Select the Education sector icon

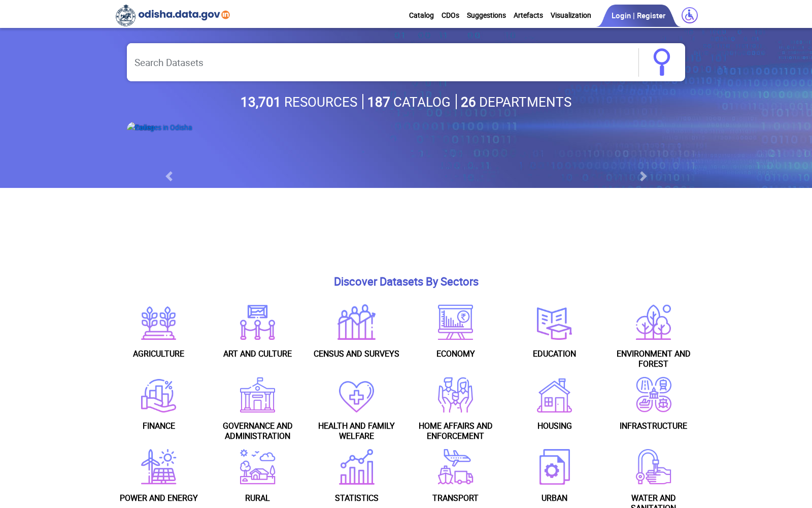554,323
